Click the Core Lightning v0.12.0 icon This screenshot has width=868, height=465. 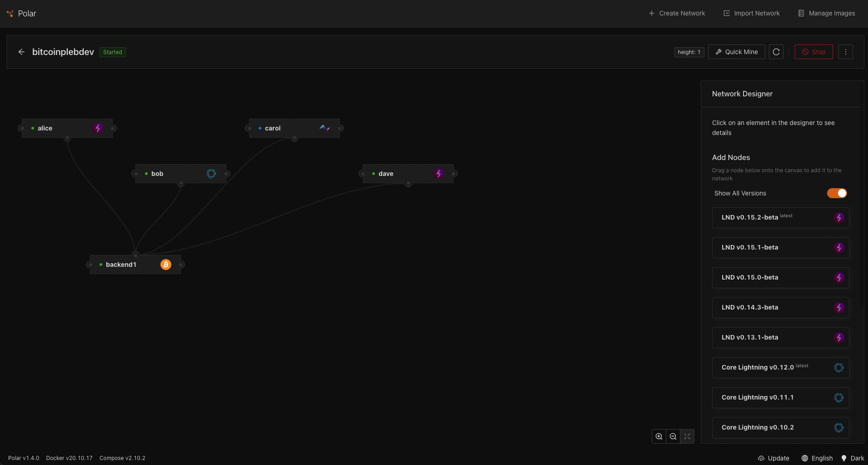coord(839,368)
